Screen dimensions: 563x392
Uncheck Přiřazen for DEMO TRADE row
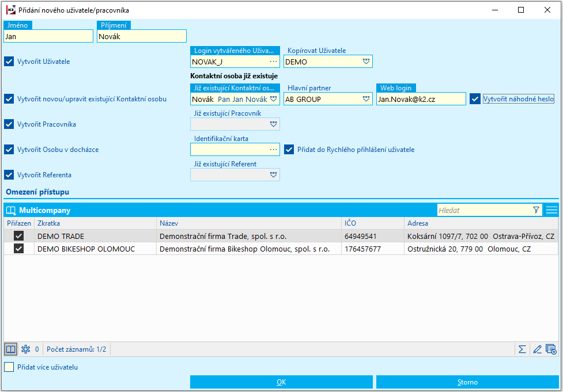(18, 236)
